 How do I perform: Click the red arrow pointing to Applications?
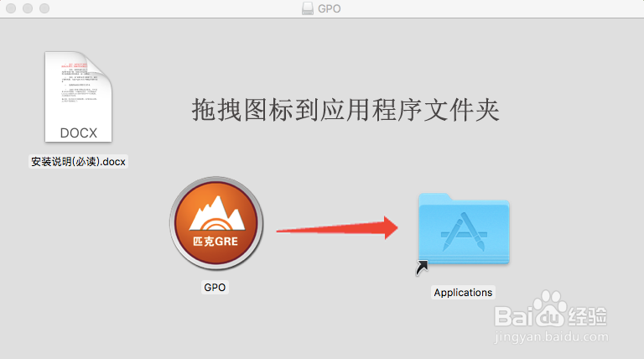point(337,228)
